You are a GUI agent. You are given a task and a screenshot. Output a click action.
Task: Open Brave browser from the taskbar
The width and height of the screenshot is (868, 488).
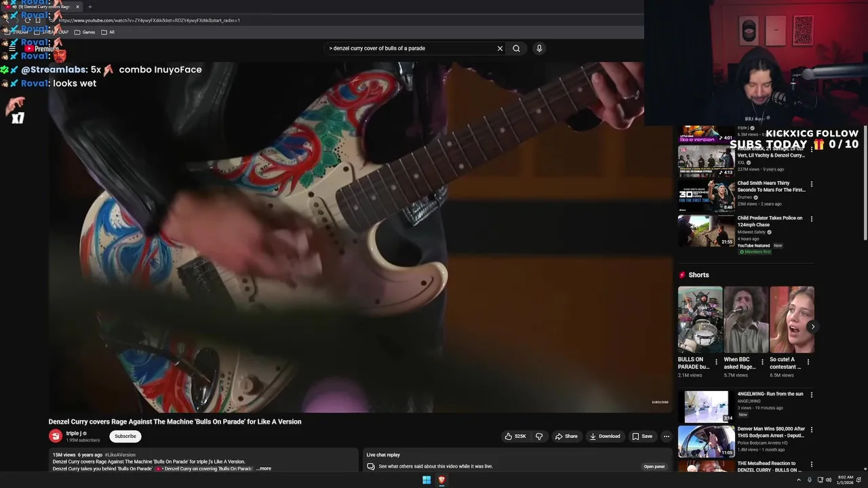pyautogui.click(x=441, y=480)
